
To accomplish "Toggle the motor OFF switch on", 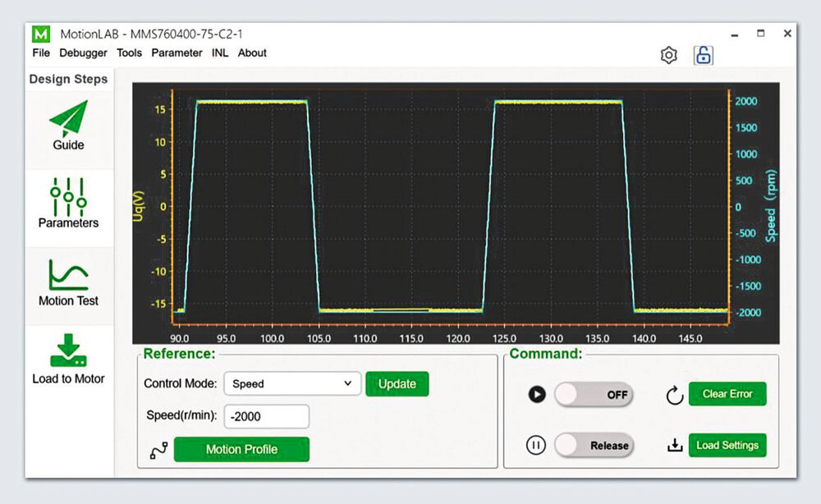I will click(594, 395).
